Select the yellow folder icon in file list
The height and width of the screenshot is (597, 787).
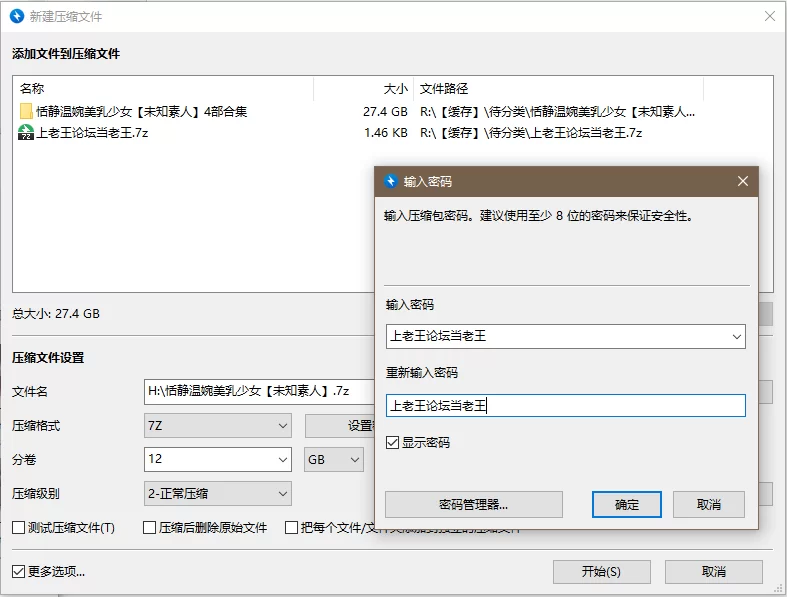click(x=26, y=111)
